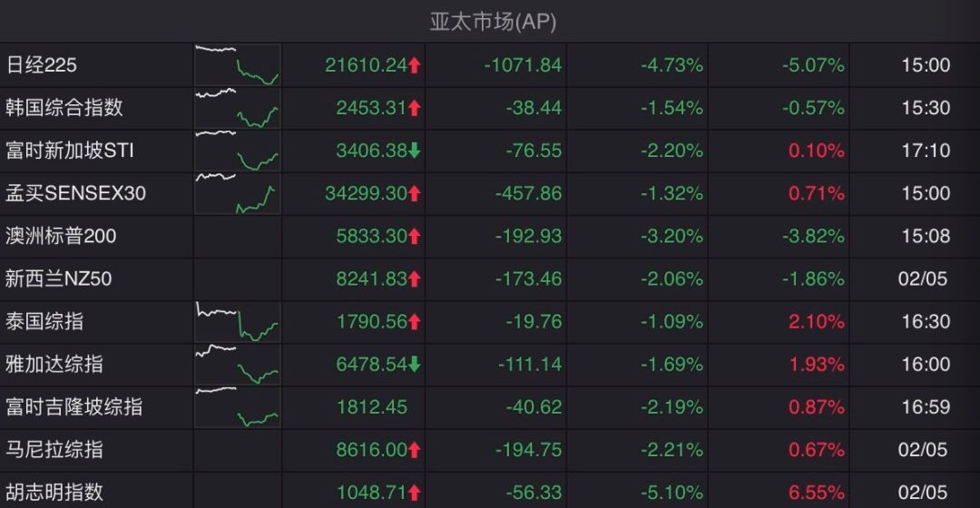Open the 新西兰NZ50 index row
This screenshot has width=980, height=508.
tap(490, 278)
